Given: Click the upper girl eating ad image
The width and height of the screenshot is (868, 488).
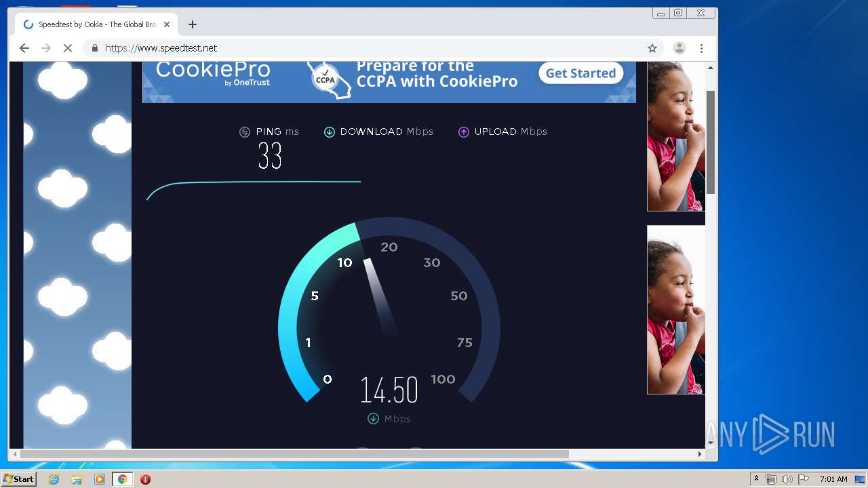Looking at the screenshot, I should coord(676,136).
